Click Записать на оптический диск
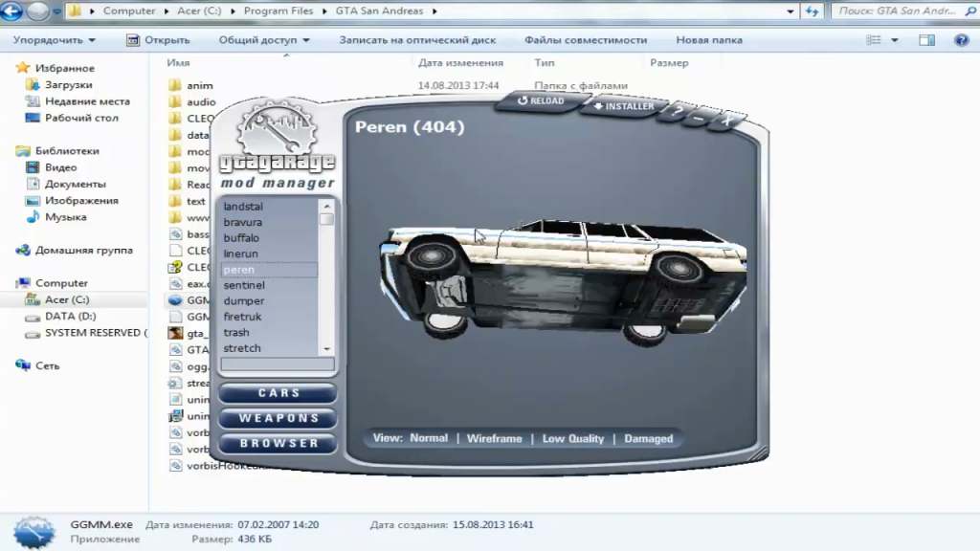 coord(417,40)
